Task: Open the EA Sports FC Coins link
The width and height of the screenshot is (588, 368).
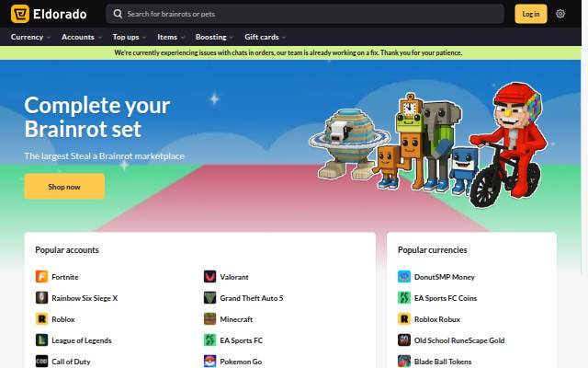Action: pyautogui.click(x=446, y=298)
